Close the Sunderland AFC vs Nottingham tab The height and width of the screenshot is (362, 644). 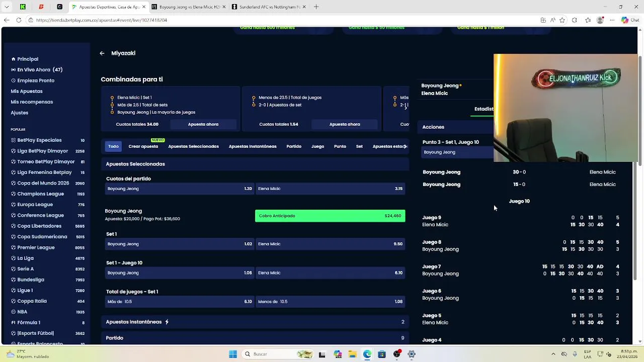304,7
